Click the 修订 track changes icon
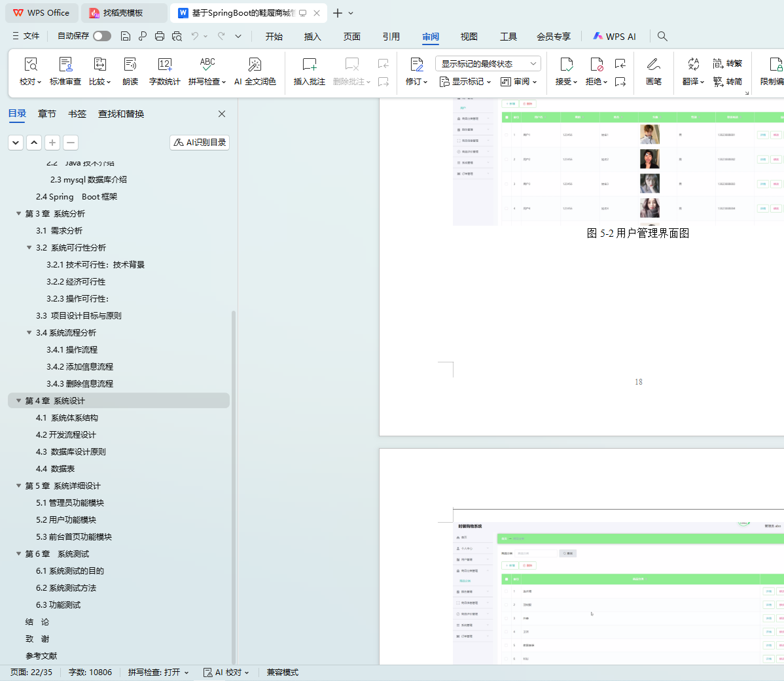Image resolution: width=784 pixels, height=681 pixels. (416, 65)
